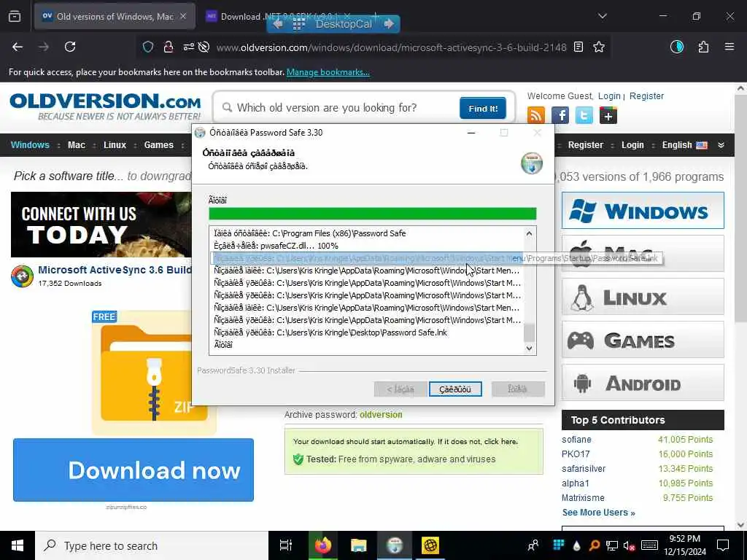This screenshot has width=747, height=560.
Task: Click the DesktopCal right arrow
Action: click(x=389, y=24)
